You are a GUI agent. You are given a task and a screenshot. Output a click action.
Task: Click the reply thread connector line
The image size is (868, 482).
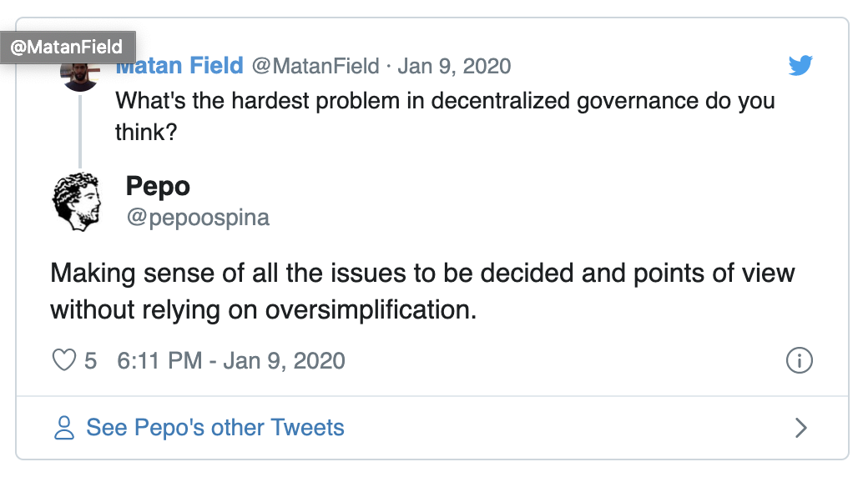tap(80, 132)
